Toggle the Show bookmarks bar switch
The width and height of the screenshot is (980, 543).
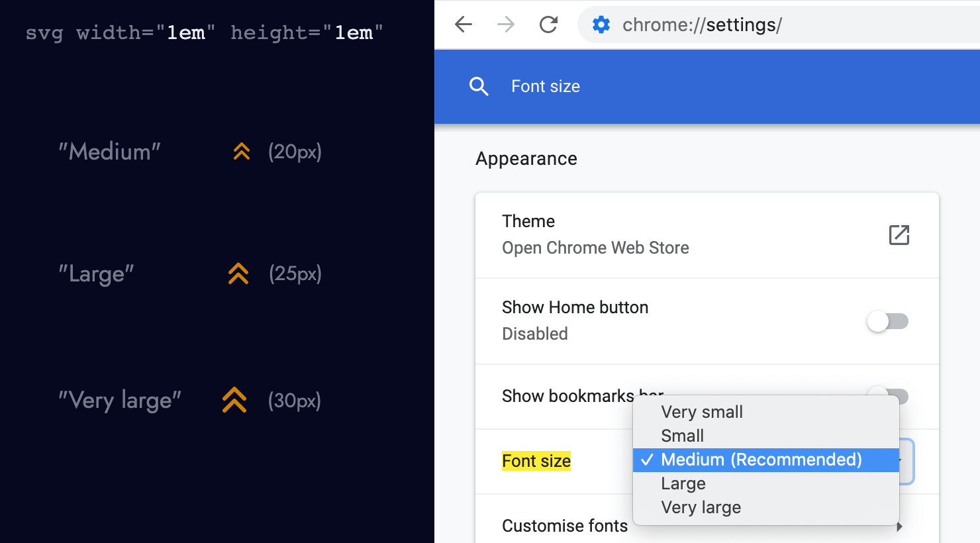pos(887,395)
